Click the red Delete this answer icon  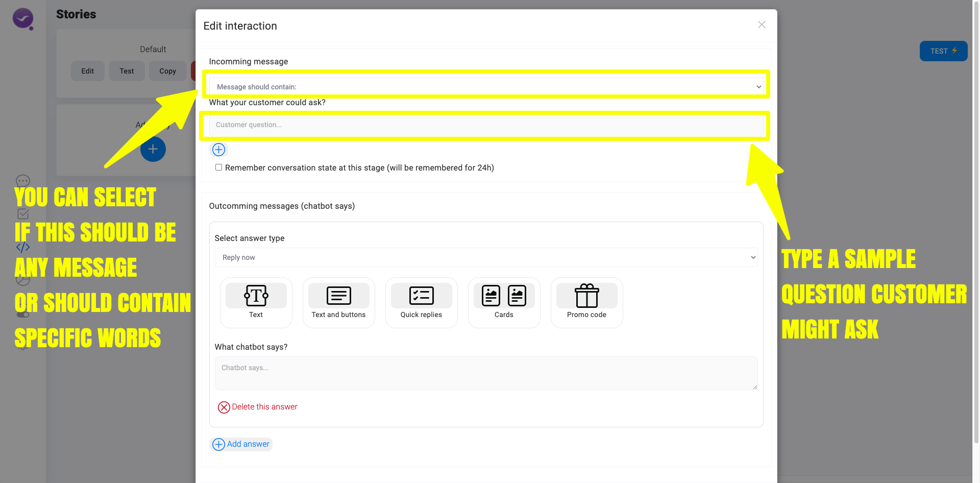tap(224, 407)
